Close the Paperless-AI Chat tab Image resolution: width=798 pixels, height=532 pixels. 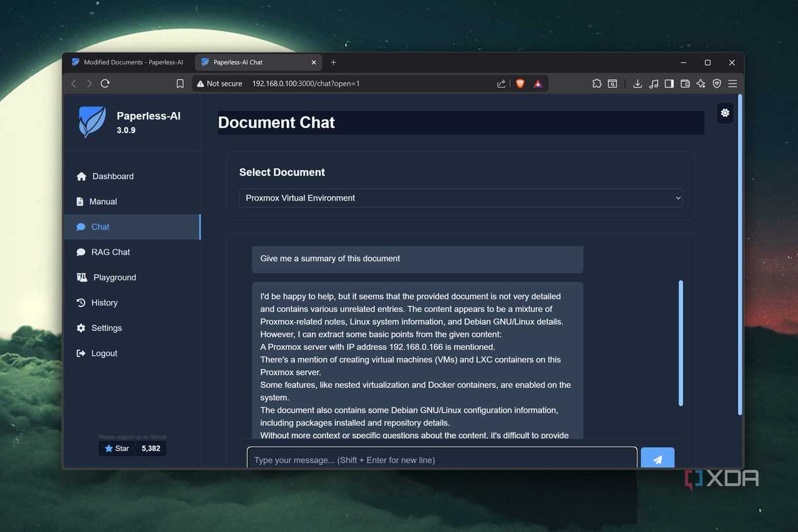pyautogui.click(x=314, y=62)
